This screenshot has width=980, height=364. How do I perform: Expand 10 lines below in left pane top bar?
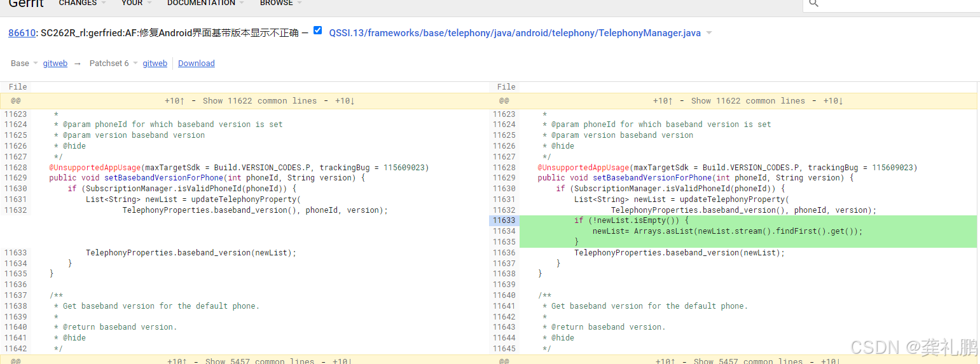(x=344, y=100)
